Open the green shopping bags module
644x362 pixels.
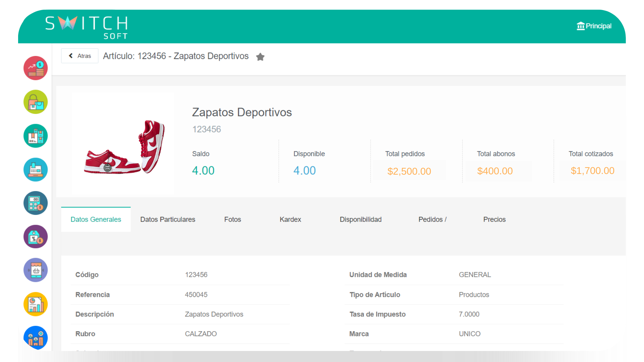point(36,102)
